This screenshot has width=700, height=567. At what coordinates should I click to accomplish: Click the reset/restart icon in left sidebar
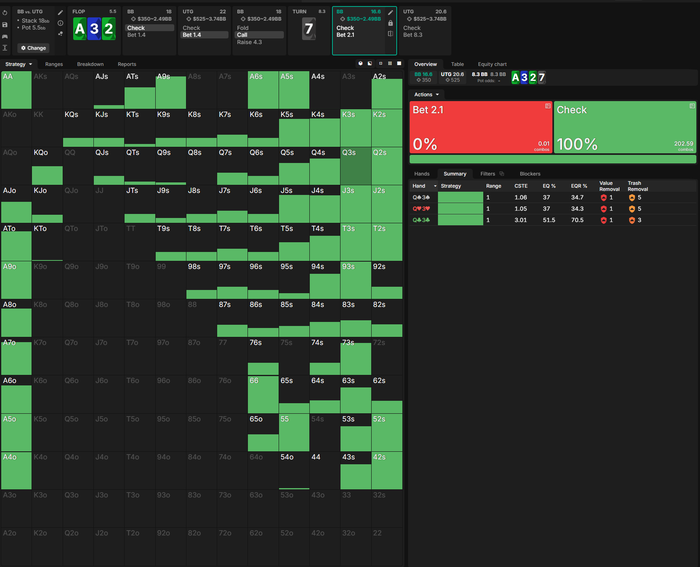[x=5, y=13]
